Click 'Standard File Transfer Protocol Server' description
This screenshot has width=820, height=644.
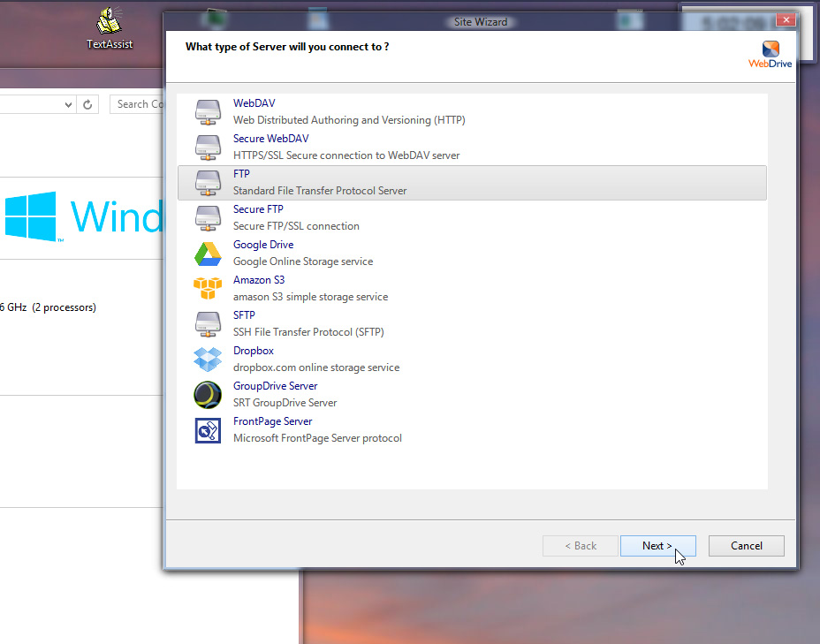320,191
